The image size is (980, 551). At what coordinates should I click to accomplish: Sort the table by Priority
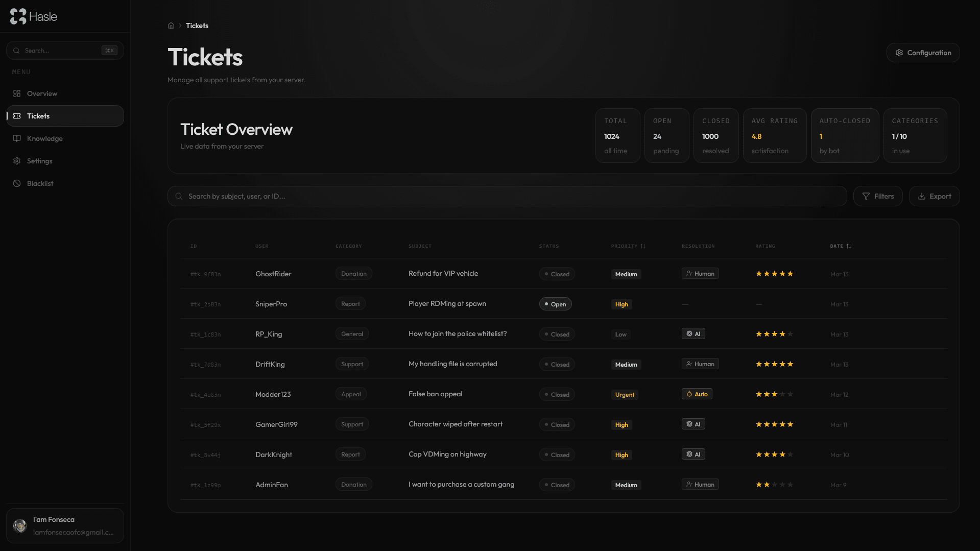coord(628,246)
